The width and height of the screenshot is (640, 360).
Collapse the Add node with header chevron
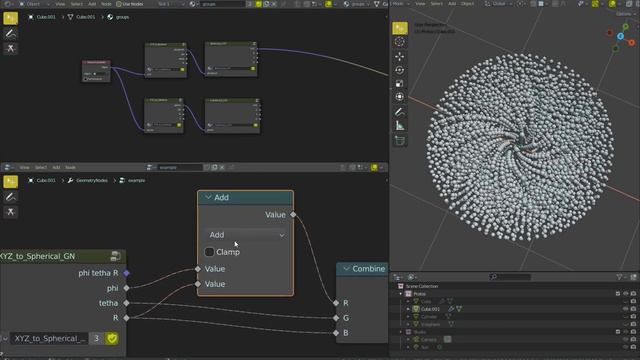coord(208,197)
